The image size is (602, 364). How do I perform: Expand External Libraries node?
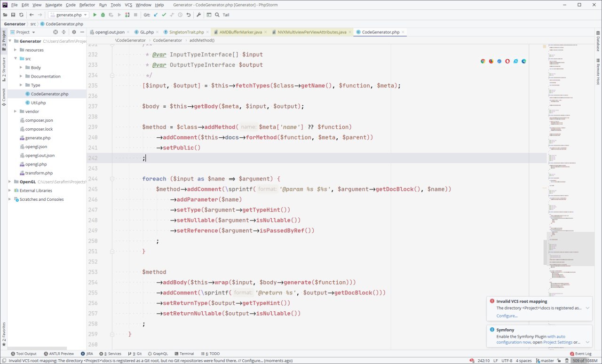[10, 190]
